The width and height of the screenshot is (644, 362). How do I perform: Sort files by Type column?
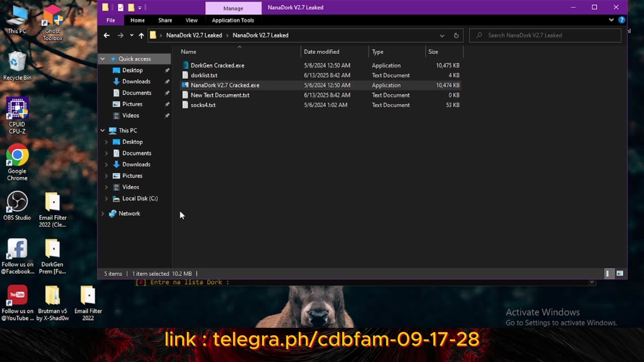pos(397,52)
